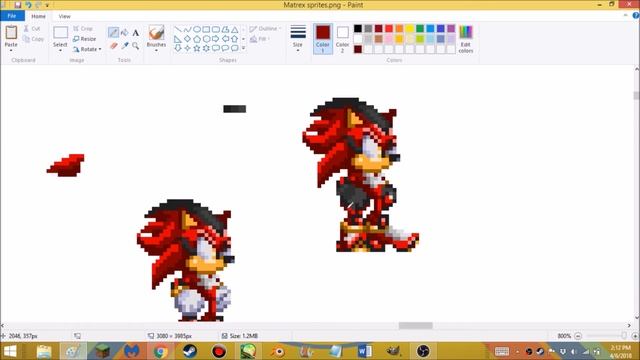
Task: Choose the Triangle shape
Action: (x=235, y=29)
